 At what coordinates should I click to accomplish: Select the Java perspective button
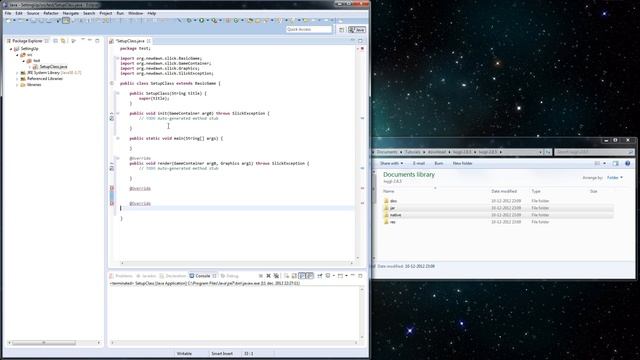(x=357, y=30)
